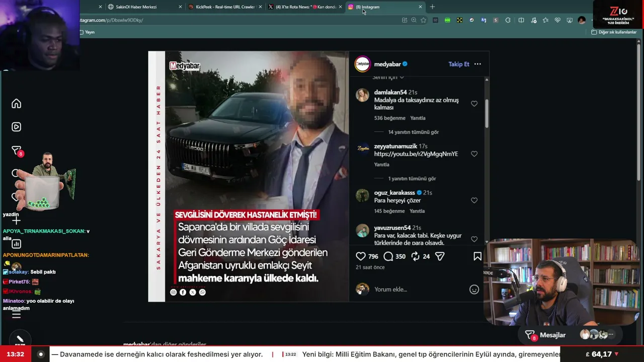The height and width of the screenshot is (362, 644).
Task: Open the Favorites star-list toolbar icon
Action: pyautogui.click(x=545, y=20)
